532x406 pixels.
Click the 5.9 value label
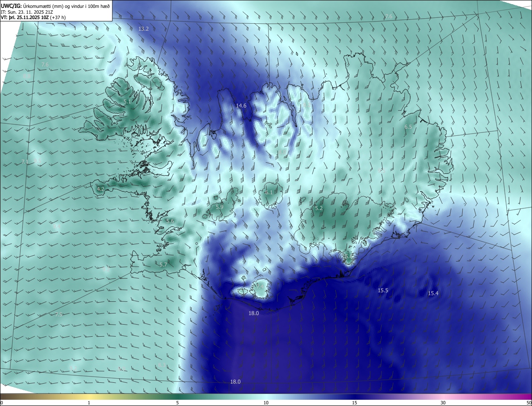point(219,207)
